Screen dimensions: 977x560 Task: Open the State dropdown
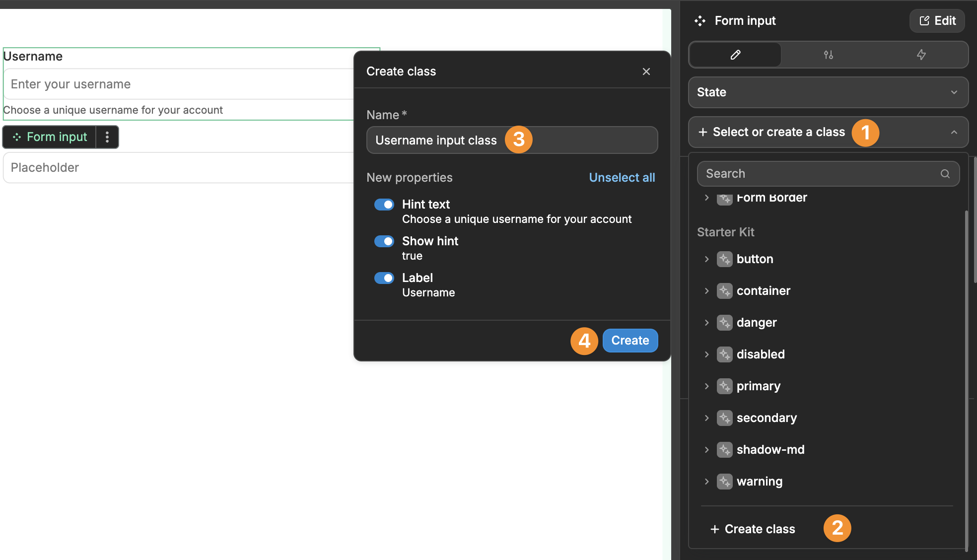tap(827, 92)
